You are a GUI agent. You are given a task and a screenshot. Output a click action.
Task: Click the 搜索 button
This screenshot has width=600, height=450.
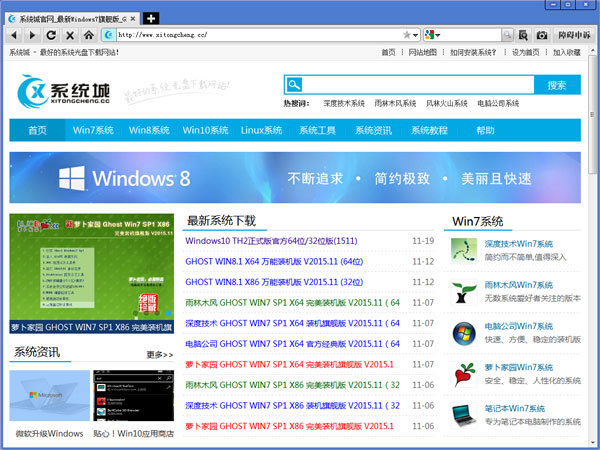pyautogui.click(x=557, y=85)
